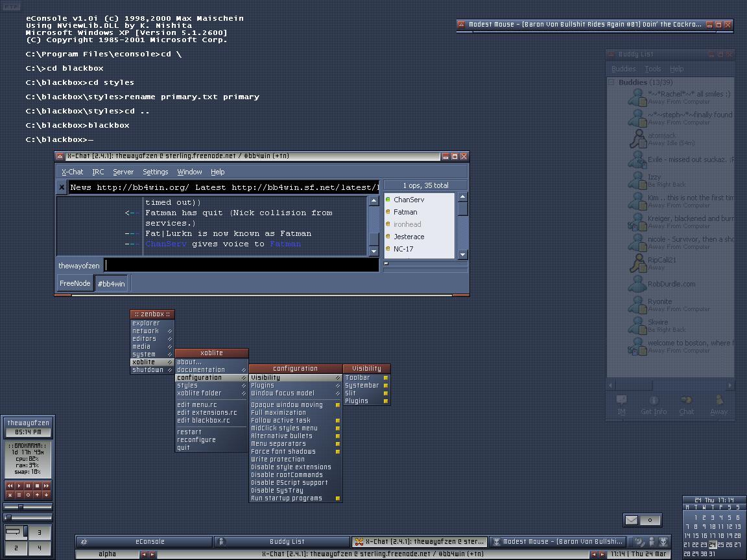The image size is (747, 560).
Task: Open the playlist icon in the media panel
Action: 19,495
